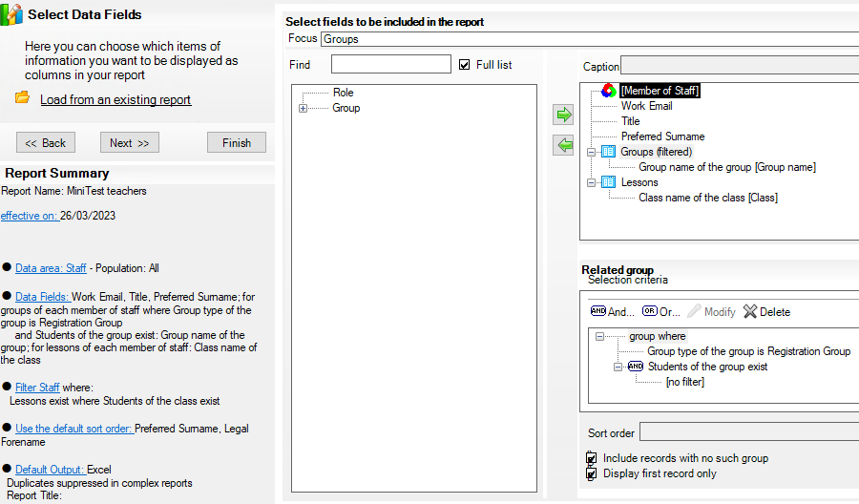Select the [no filter] criteria row
Viewport: 859px width, 504px height.
click(x=684, y=382)
